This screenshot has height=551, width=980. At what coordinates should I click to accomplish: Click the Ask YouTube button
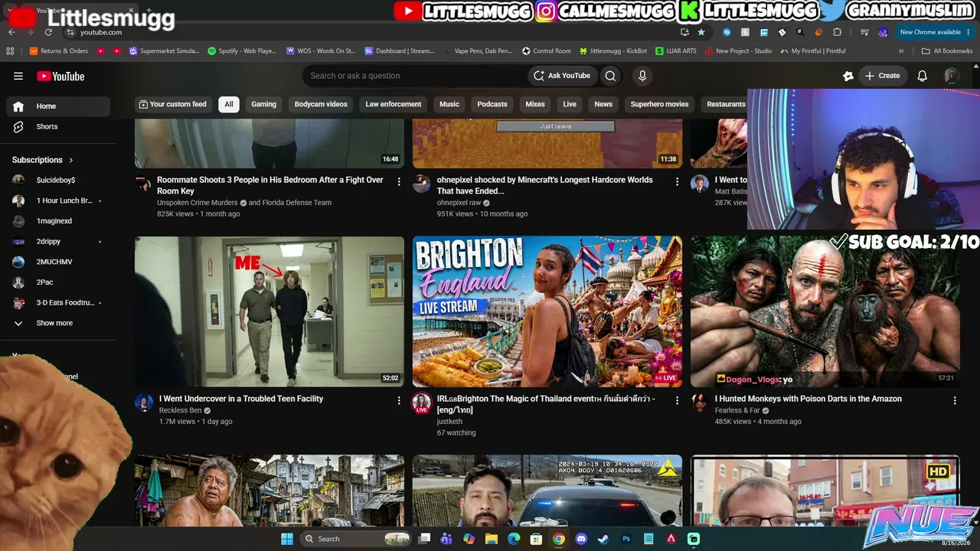(x=562, y=76)
